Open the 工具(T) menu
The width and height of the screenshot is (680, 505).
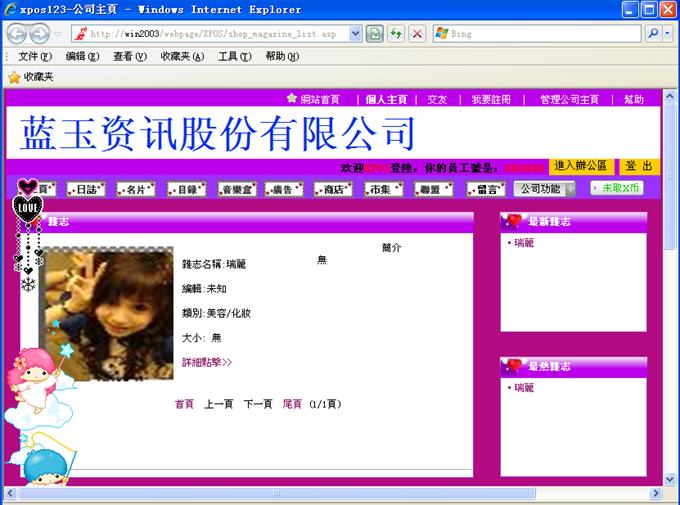coord(235,56)
